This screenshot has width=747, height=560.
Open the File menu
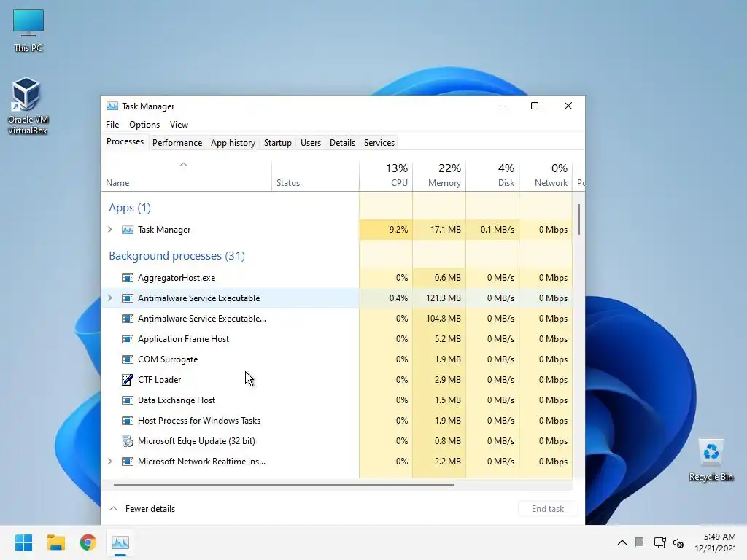112,124
